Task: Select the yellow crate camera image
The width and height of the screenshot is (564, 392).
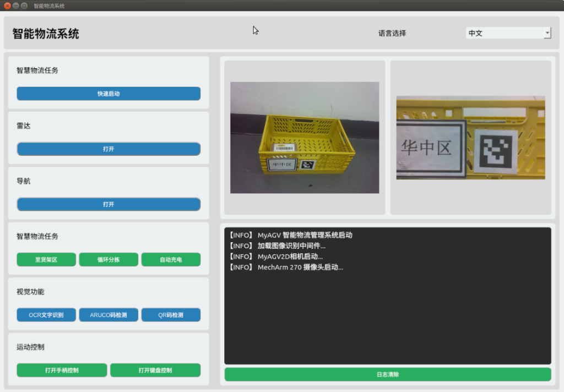Action: pos(305,138)
